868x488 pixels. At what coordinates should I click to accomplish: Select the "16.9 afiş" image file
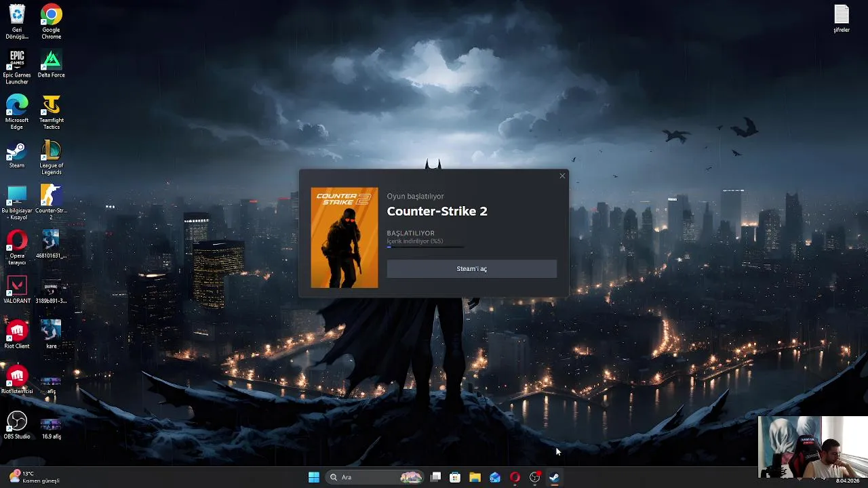coord(51,428)
